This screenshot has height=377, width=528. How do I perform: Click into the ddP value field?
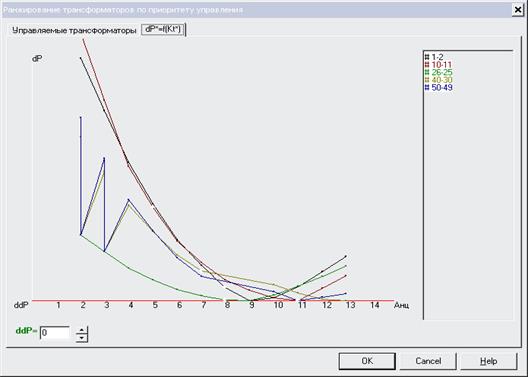coord(55,333)
